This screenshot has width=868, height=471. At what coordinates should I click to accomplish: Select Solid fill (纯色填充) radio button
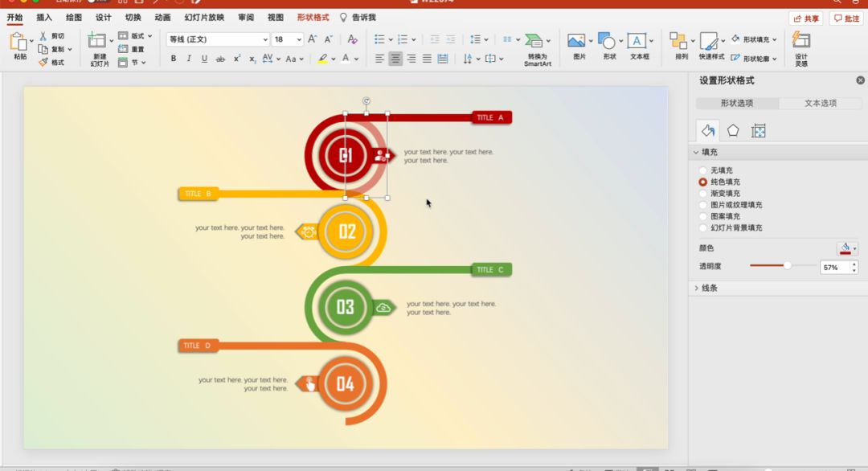[703, 182]
